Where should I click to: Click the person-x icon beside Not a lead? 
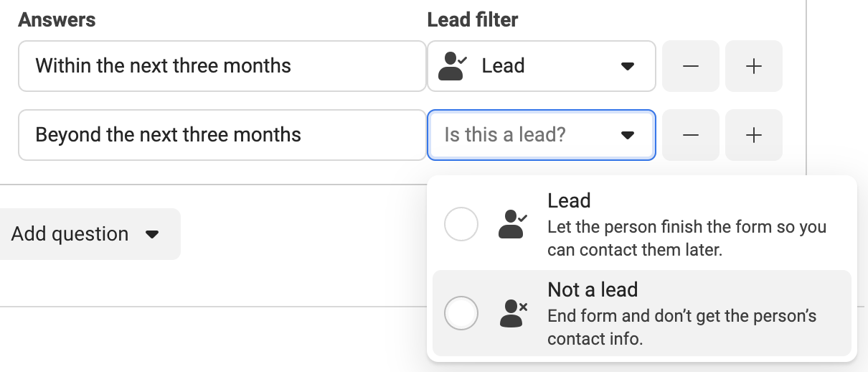pos(513,313)
